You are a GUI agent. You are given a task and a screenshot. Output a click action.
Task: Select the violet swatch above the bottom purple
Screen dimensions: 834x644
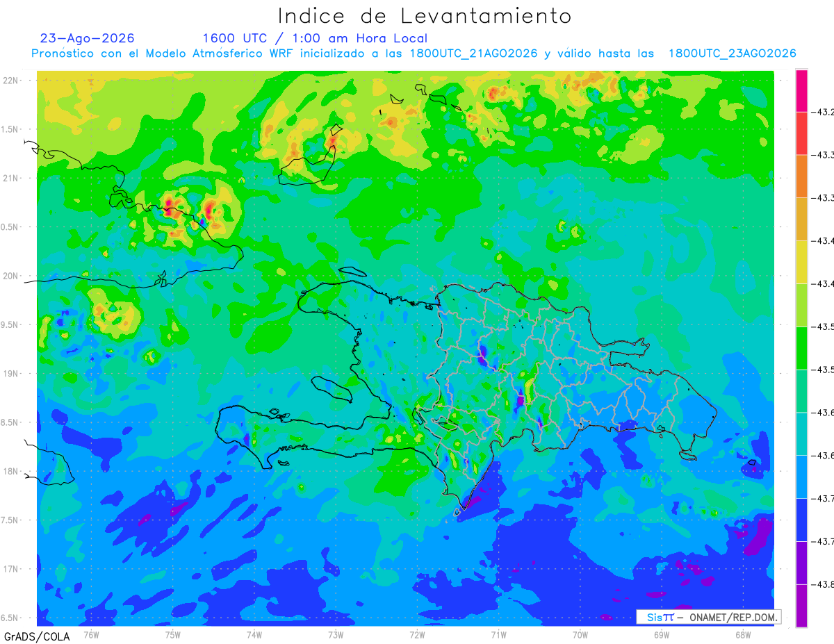801,563
